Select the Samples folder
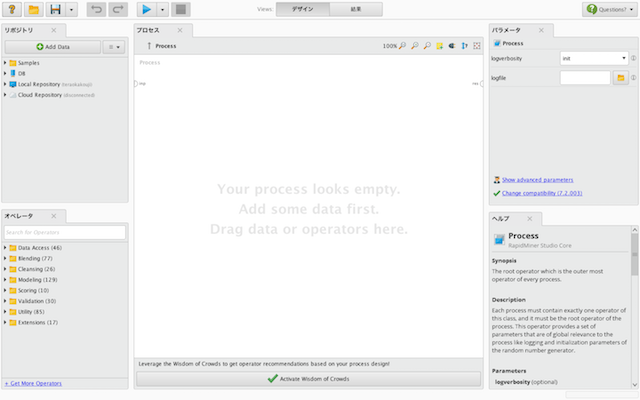The width and height of the screenshot is (640, 400). point(24,63)
